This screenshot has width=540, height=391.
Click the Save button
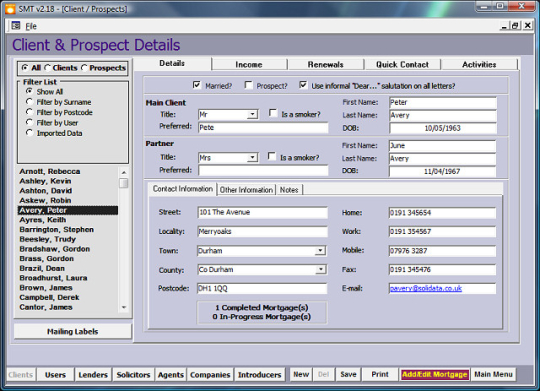(348, 374)
